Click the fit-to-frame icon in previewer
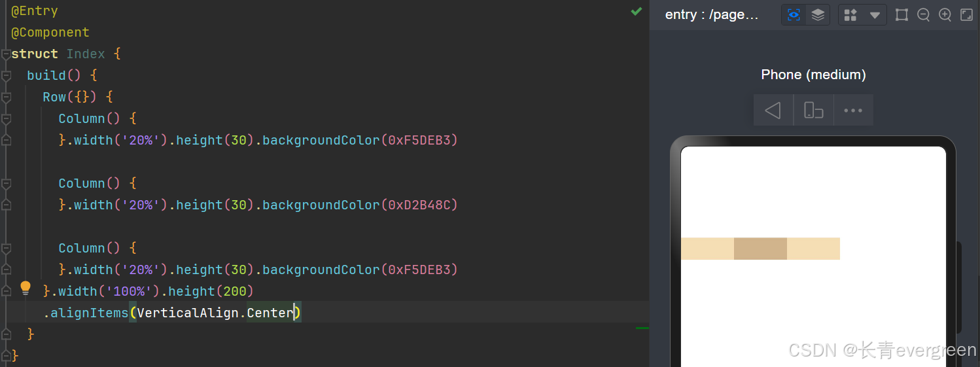This screenshot has width=980, height=367. pyautogui.click(x=901, y=14)
